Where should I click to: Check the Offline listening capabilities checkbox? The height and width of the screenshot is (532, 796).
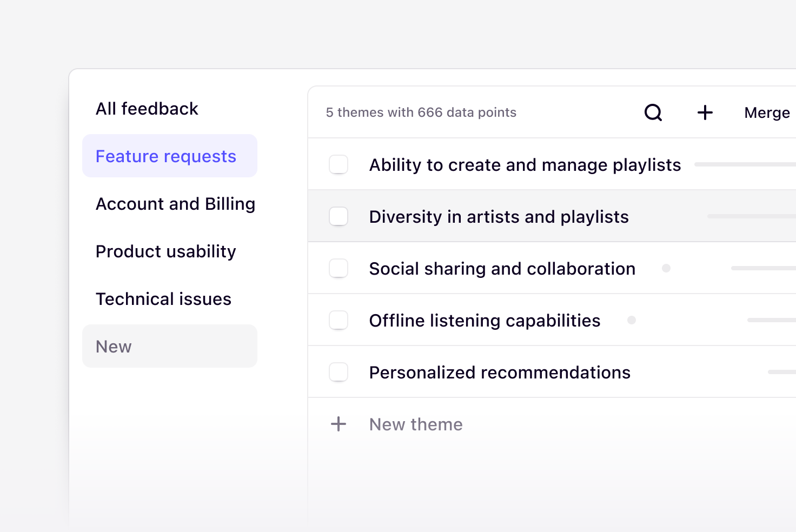point(339,320)
